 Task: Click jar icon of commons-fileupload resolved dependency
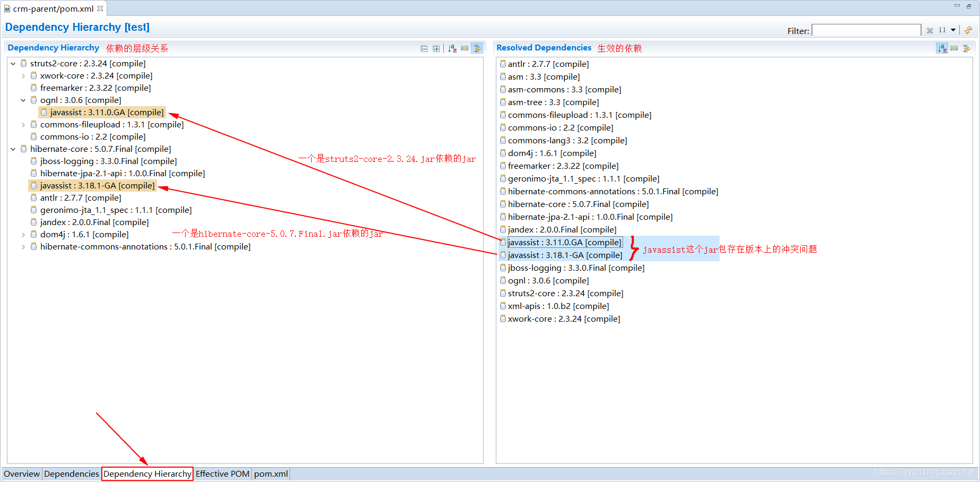pyautogui.click(x=503, y=115)
